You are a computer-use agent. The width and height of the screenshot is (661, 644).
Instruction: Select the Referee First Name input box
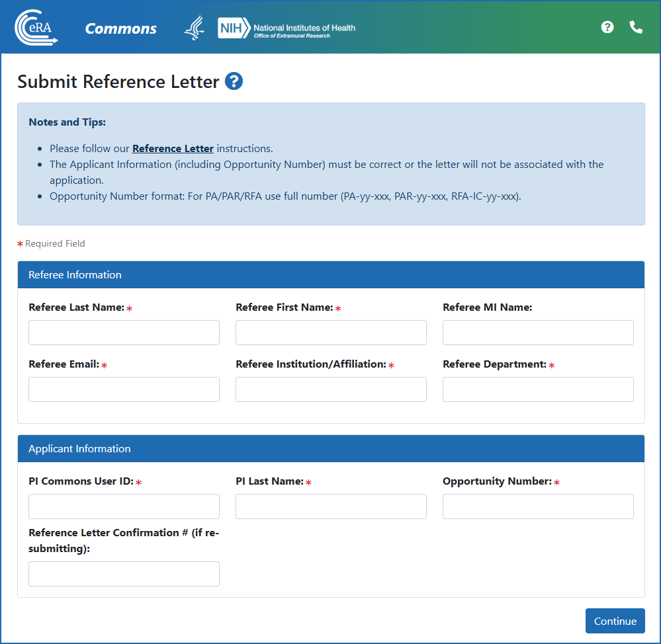(331, 333)
